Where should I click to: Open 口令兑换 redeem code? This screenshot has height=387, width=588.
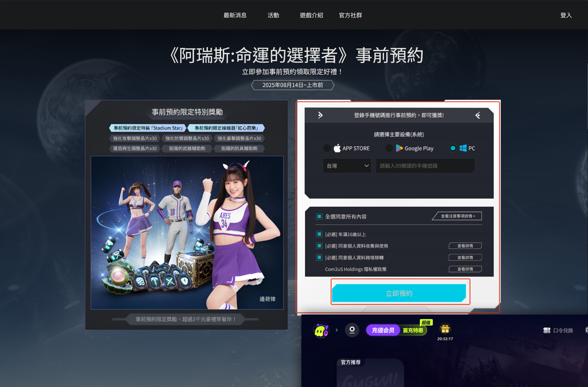[558, 330]
